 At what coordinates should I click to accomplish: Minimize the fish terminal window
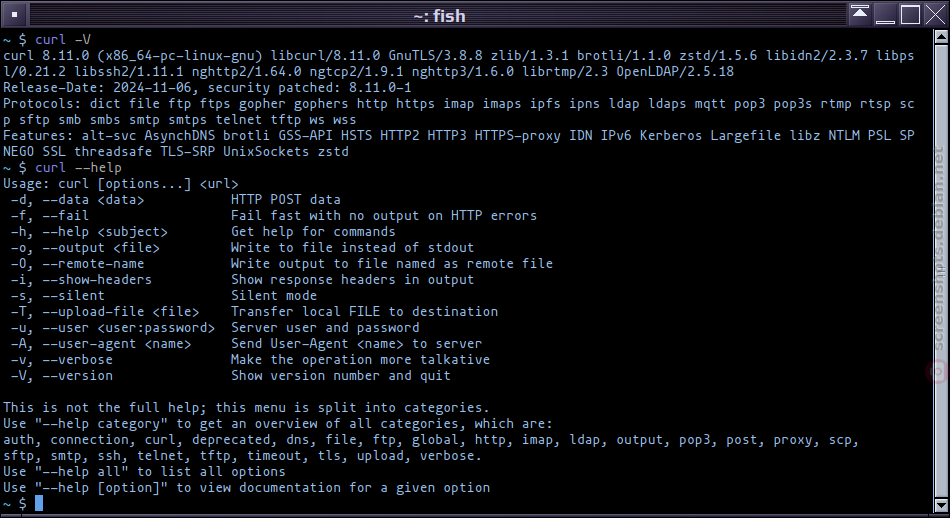tap(885, 14)
